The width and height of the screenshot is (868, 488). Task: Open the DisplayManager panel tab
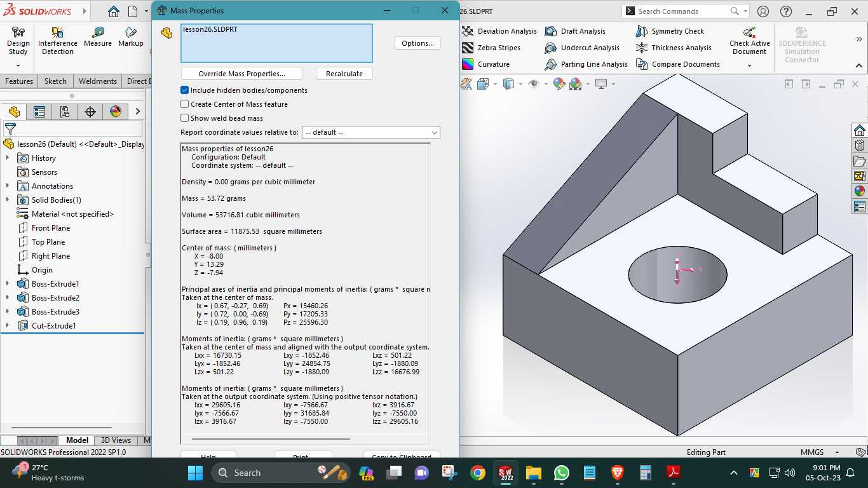pos(116,112)
